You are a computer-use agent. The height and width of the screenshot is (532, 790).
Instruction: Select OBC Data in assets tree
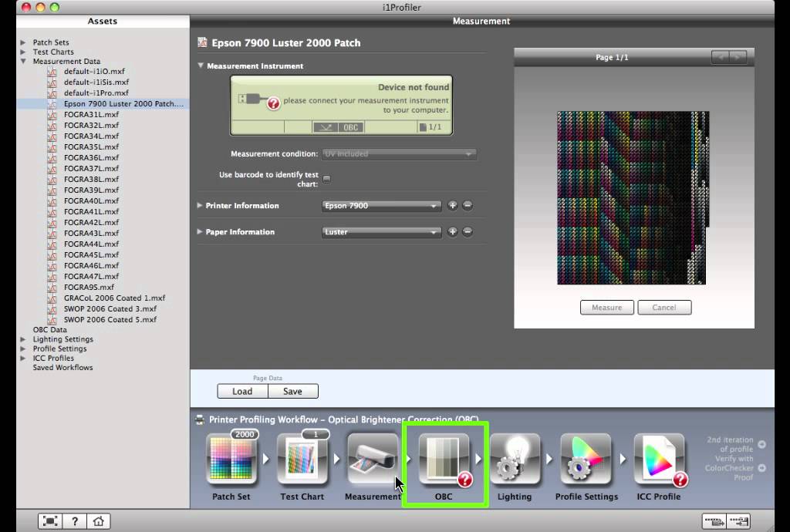pos(49,330)
